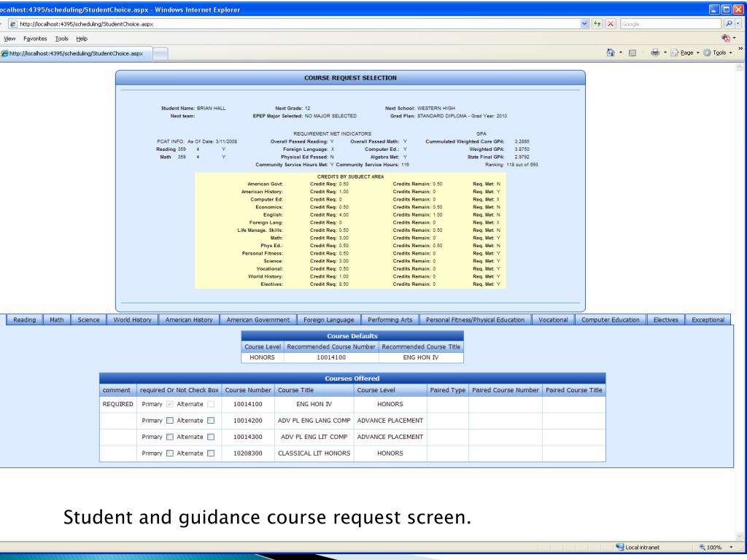Click the Local intranet zone icon

(x=619, y=547)
